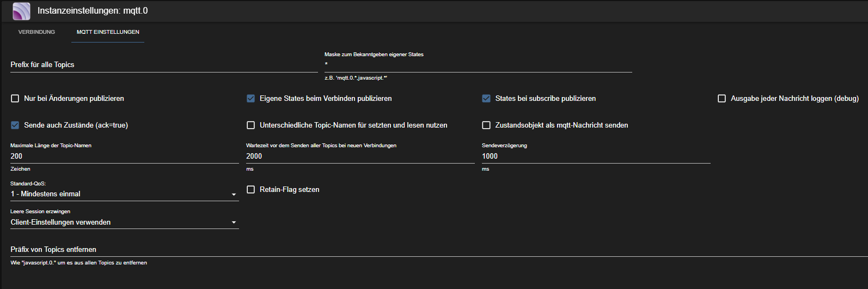The height and width of the screenshot is (289, 868).
Task: Click the Standard-QoS dropdown arrow
Action: pyautogui.click(x=234, y=195)
